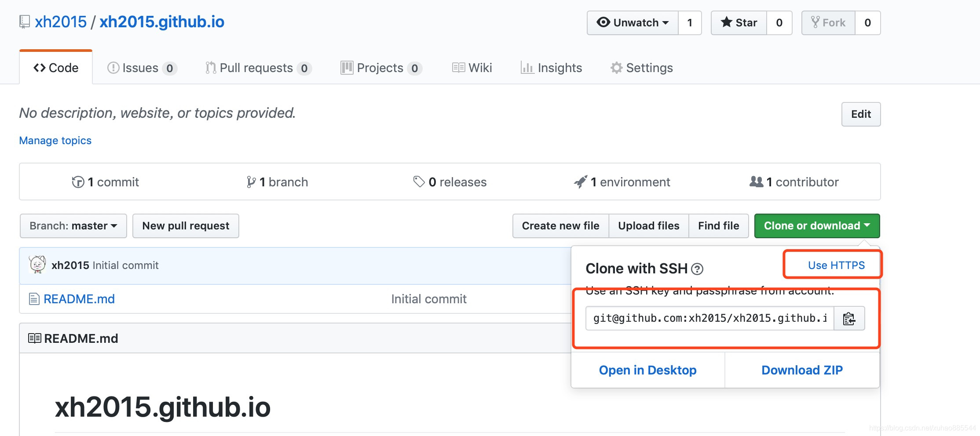Click the Wiki tab book icon
This screenshot has height=436, width=980.
(x=459, y=68)
